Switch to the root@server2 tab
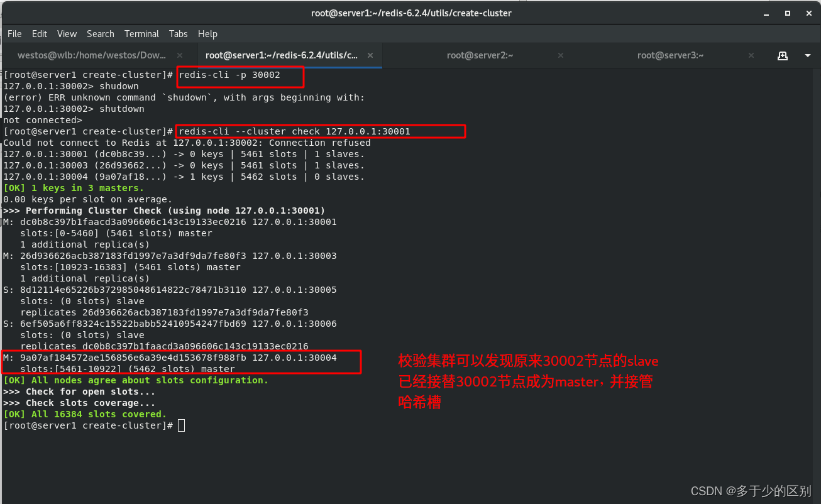Viewport: 821px width, 504px height. pyautogui.click(x=480, y=55)
